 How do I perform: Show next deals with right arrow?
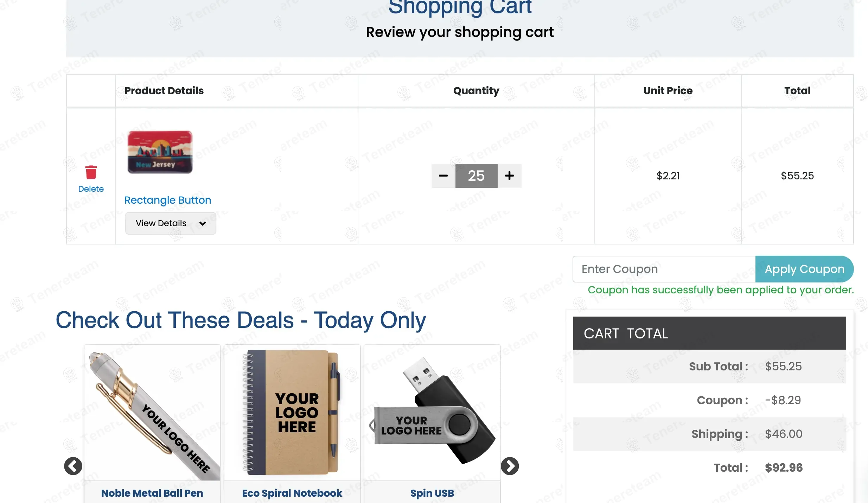click(510, 466)
